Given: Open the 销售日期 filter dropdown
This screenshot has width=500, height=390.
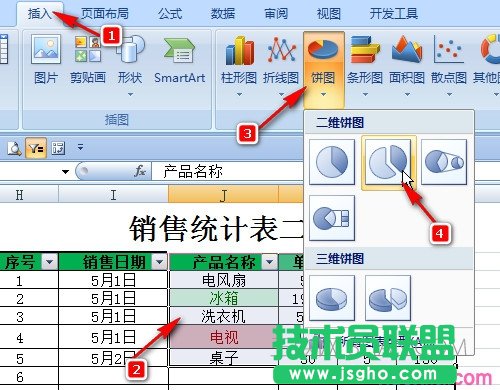Looking at the screenshot, I should pyautogui.click(x=159, y=262).
